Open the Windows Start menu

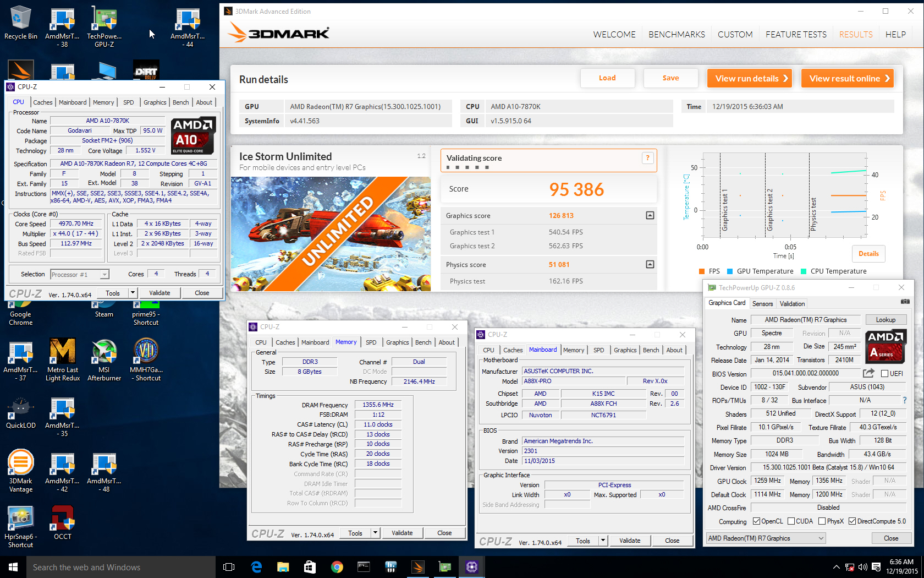13,567
